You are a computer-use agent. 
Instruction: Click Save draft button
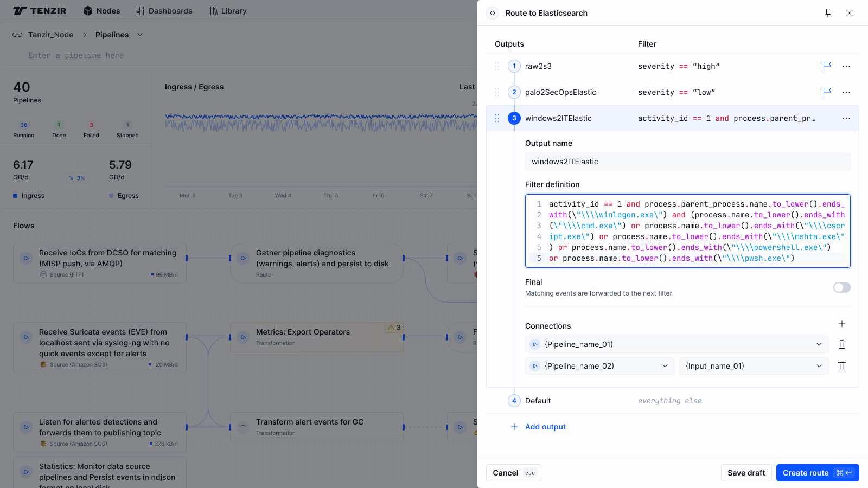(746, 473)
